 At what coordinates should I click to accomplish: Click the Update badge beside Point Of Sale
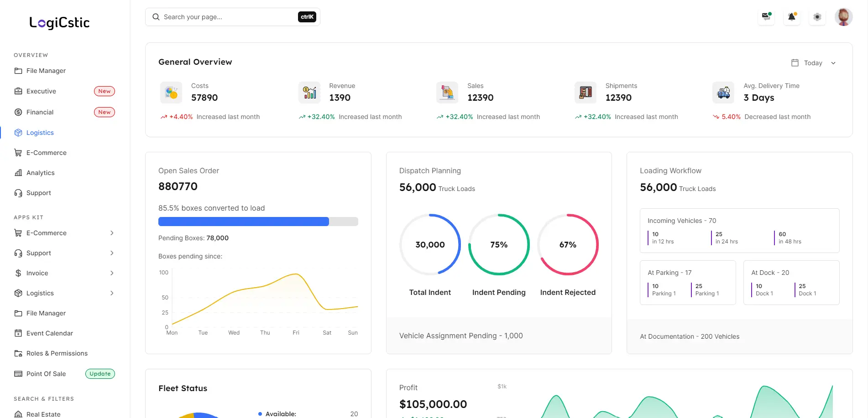(100, 374)
